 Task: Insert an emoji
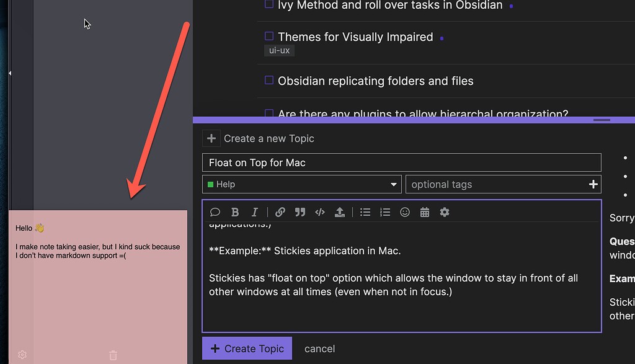[x=405, y=212]
